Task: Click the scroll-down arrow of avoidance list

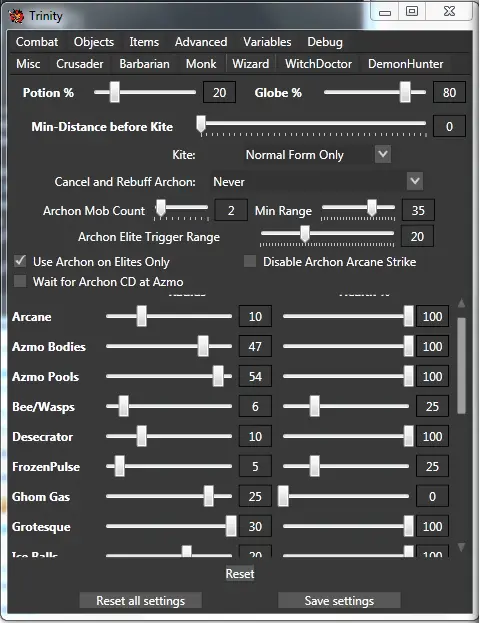Action: coord(461,547)
